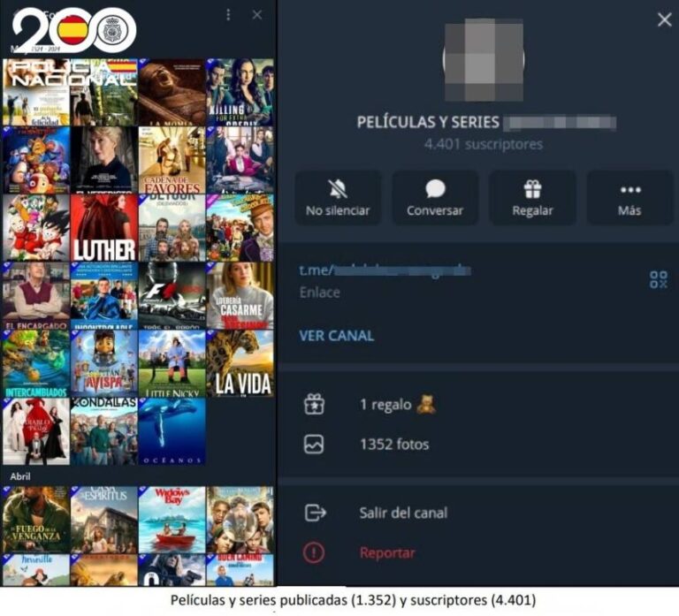Image resolution: width=679 pixels, height=616 pixels.
Task: Open the Más options button
Action: click(x=629, y=198)
